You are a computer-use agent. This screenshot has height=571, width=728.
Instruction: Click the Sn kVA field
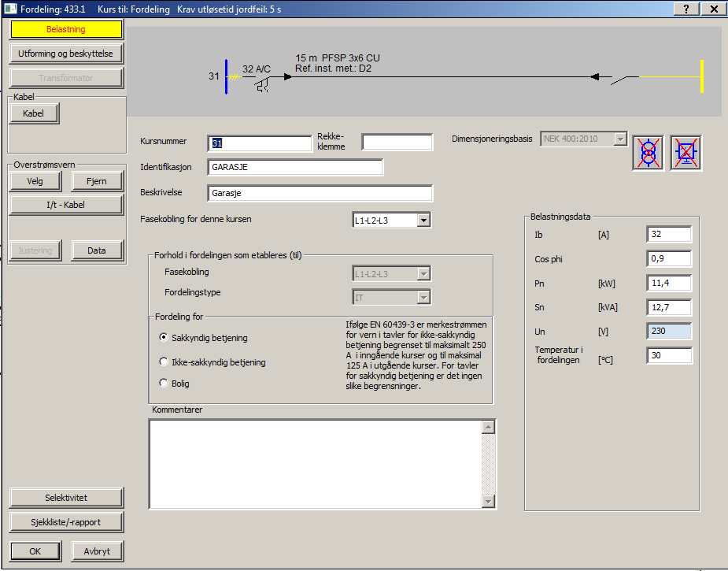669,307
